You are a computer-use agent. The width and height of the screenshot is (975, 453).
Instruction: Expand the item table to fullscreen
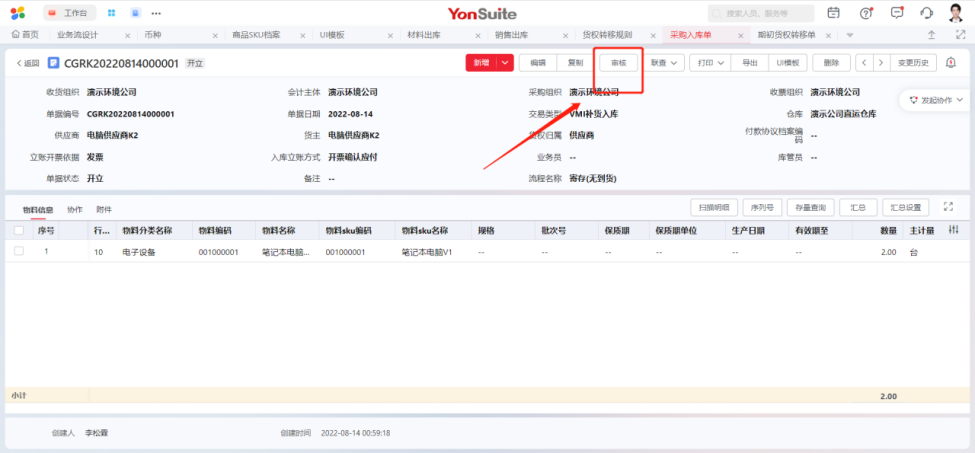click(948, 207)
